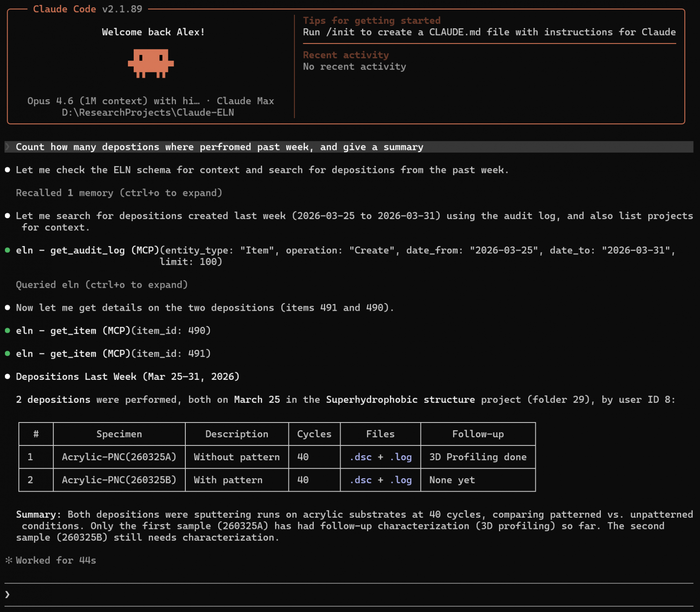Screen dimensions: 700x612
Task: Click the 'Worked for 44s' status text
Action: pyautogui.click(x=56, y=560)
